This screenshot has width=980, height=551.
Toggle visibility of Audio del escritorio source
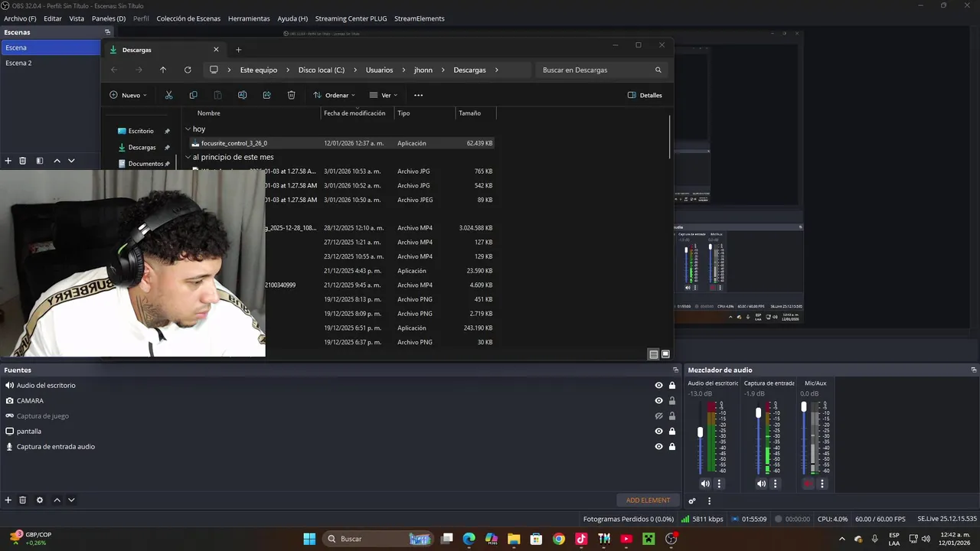tap(658, 386)
